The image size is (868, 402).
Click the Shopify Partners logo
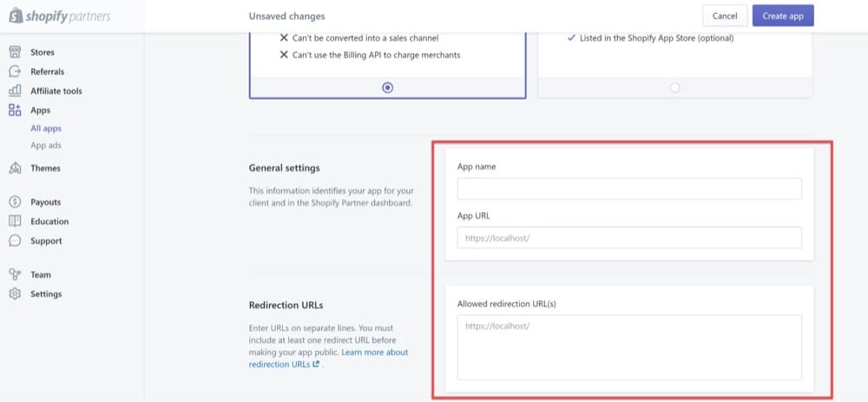(x=60, y=16)
